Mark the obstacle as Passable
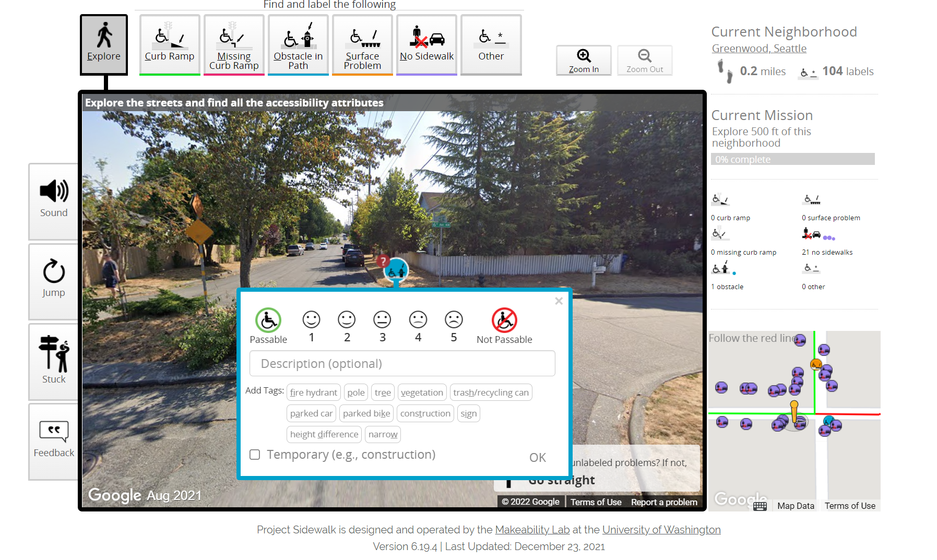The width and height of the screenshot is (937, 560). [268, 326]
